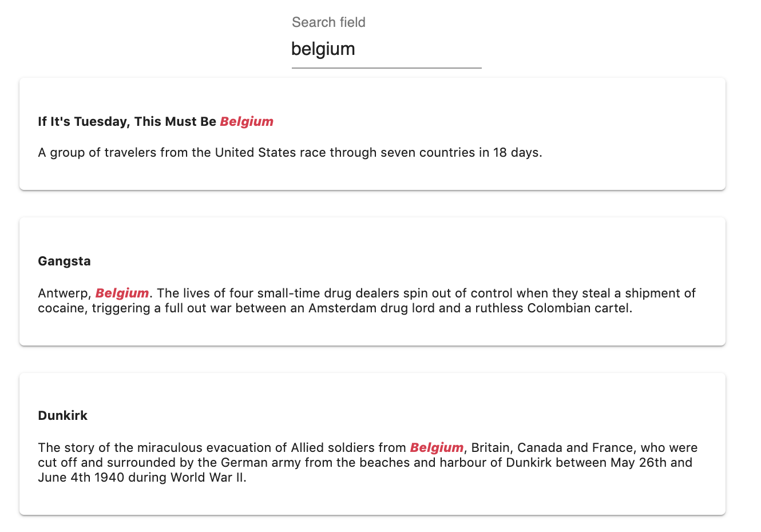761x532 pixels.
Task: Click the 'Search field' label text
Action: click(x=329, y=22)
